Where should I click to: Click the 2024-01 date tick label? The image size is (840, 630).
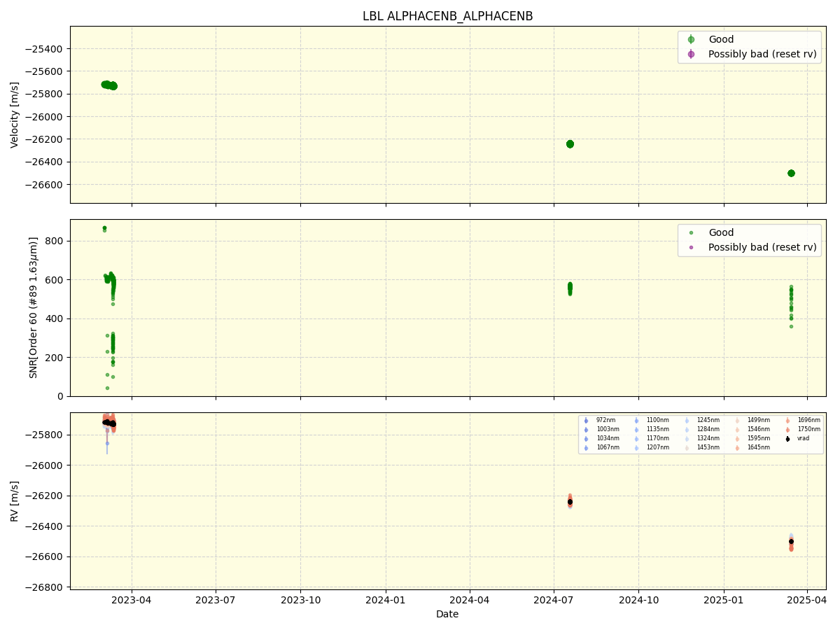pyautogui.click(x=386, y=601)
